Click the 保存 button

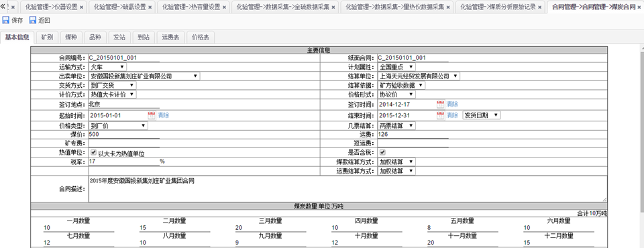[12, 21]
